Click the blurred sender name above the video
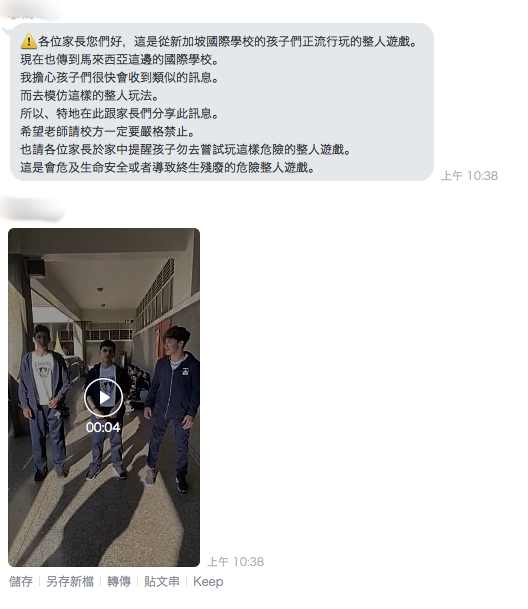This screenshot has width=528, height=609. (x=33, y=209)
